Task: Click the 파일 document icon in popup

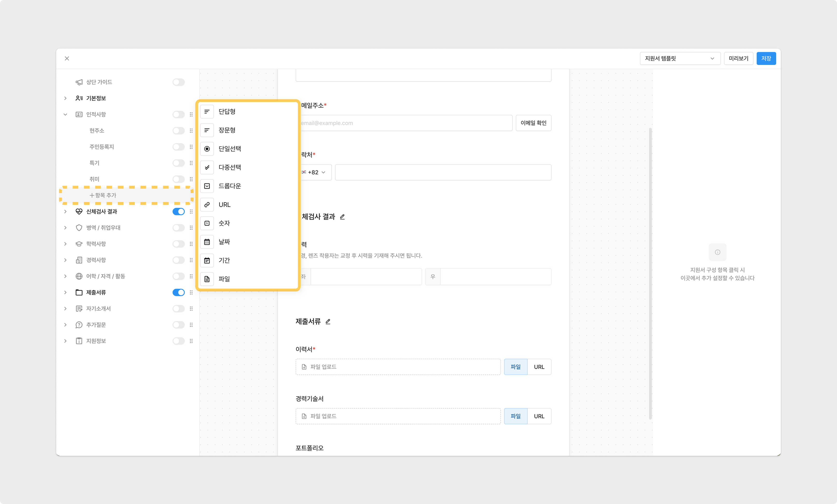Action: pos(207,279)
